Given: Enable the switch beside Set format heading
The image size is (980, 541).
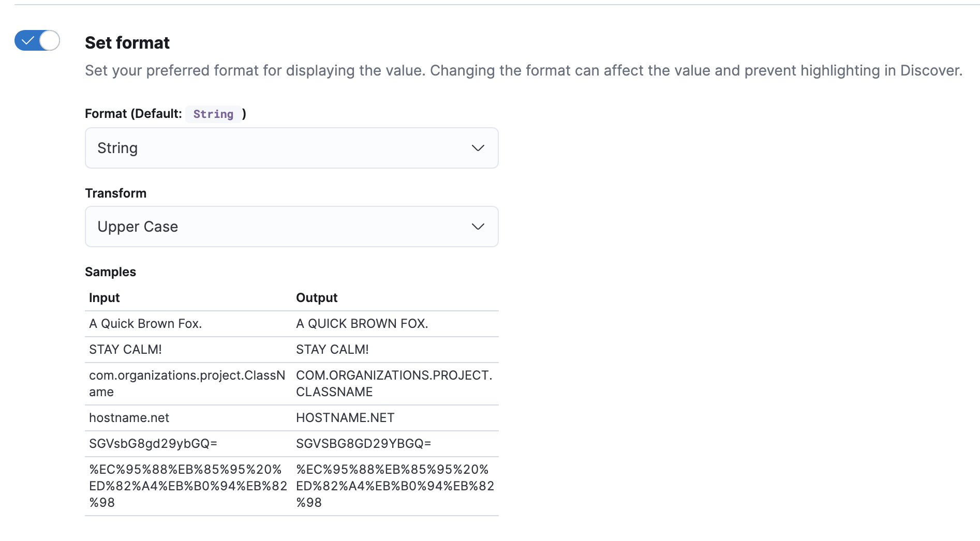Looking at the screenshot, I should (37, 40).
